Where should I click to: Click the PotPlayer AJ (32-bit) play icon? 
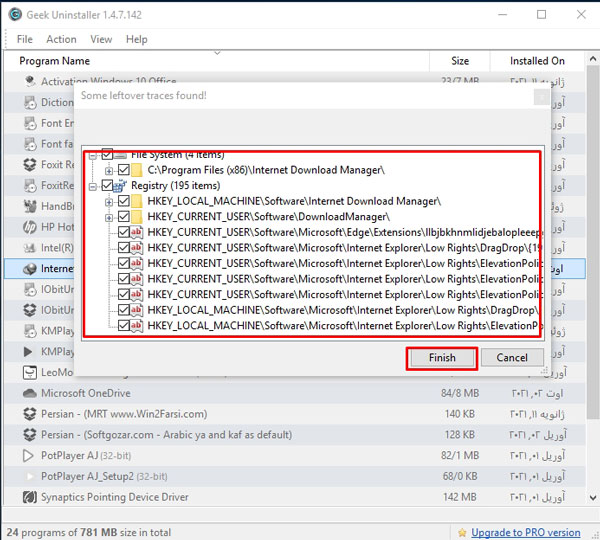(28, 455)
